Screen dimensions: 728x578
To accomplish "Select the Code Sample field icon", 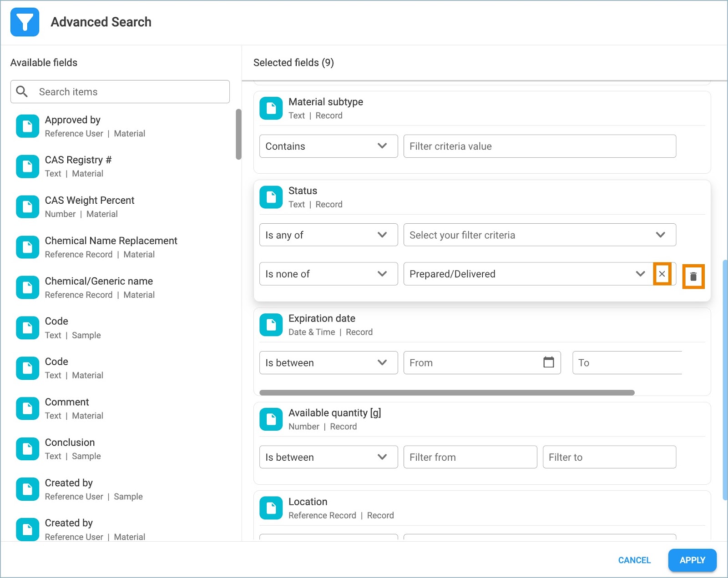I will point(27,328).
